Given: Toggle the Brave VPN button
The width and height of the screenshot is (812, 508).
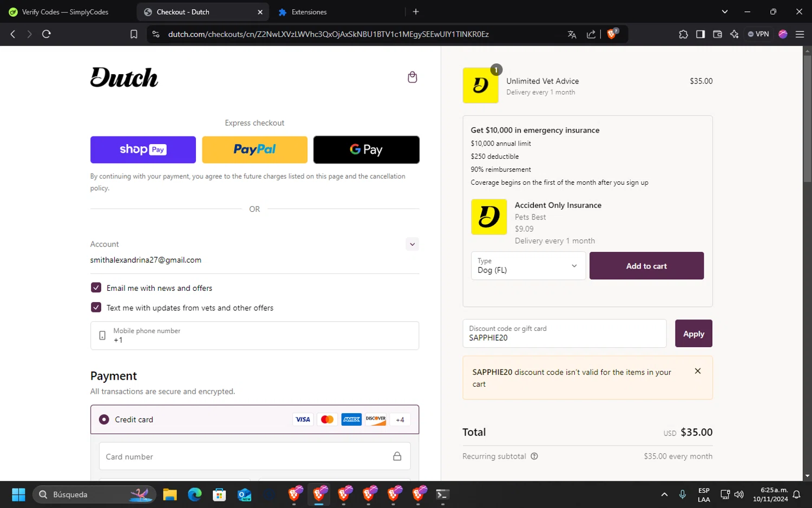Looking at the screenshot, I should point(758,34).
